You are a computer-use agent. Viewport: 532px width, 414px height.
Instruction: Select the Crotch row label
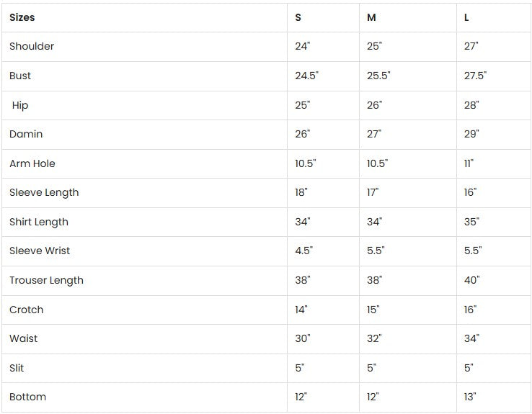point(27,310)
